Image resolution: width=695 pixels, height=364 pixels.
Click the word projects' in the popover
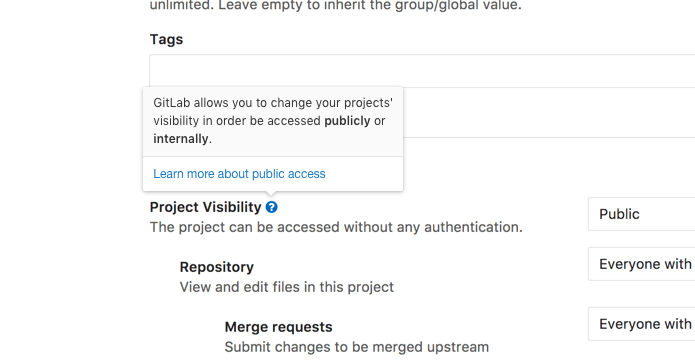(368, 103)
